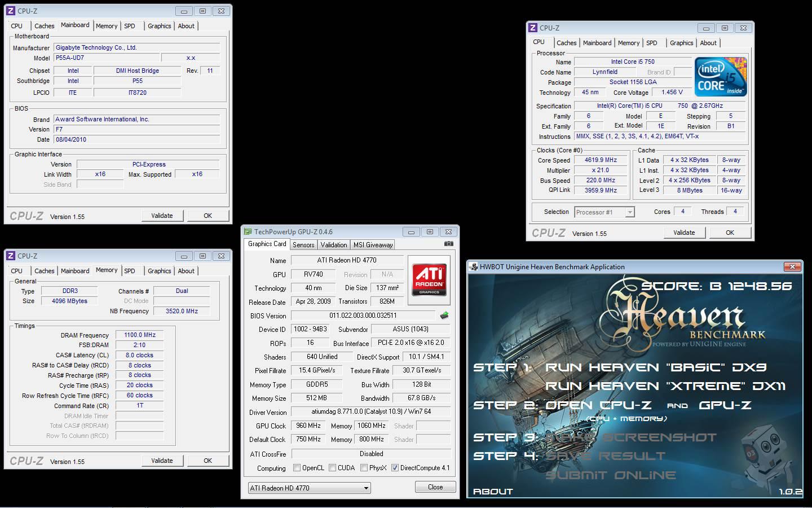Screen dimensions: 812x508
Task: Click the BIOS Version field in GPU-Z
Action: (363, 316)
